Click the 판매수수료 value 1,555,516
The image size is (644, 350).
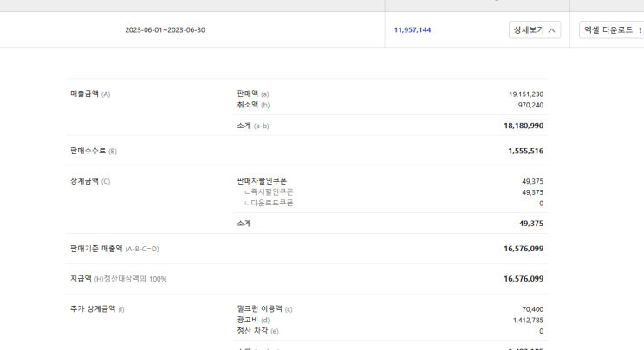point(525,151)
